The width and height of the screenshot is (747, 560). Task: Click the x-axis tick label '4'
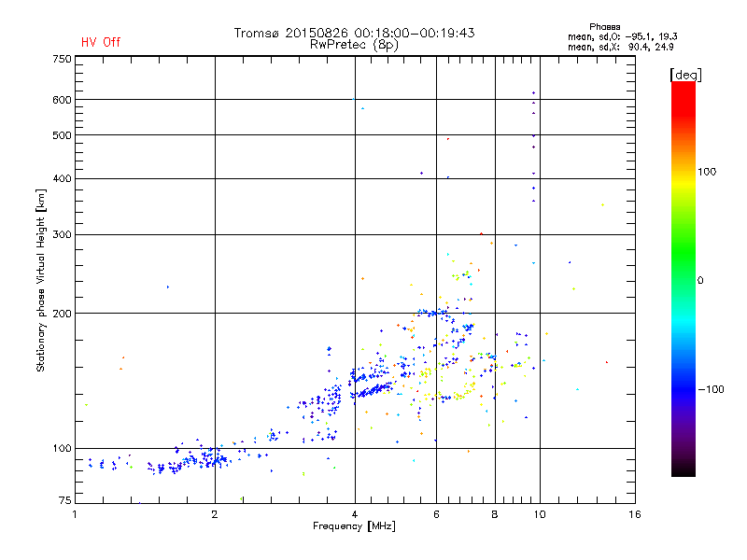pyautogui.click(x=355, y=514)
